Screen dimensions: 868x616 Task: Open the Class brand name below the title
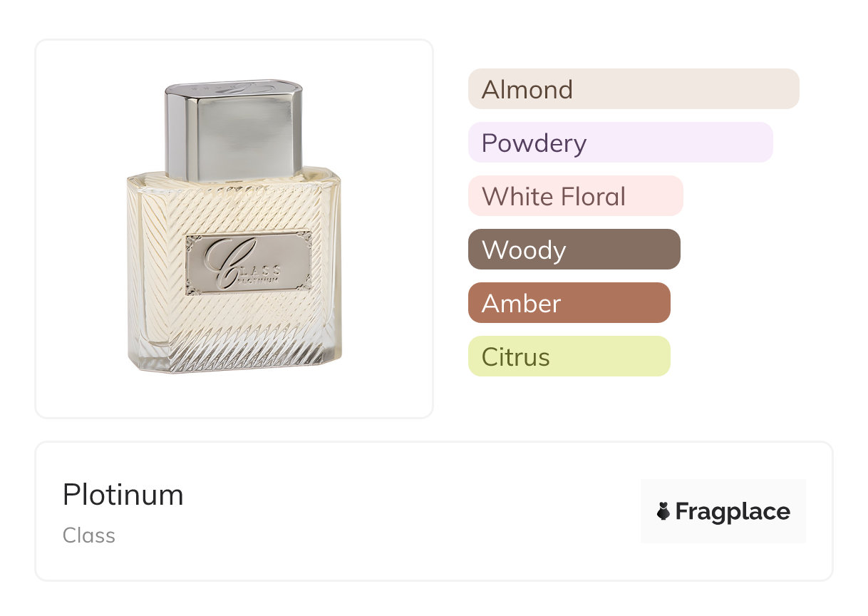coord(89,535)
